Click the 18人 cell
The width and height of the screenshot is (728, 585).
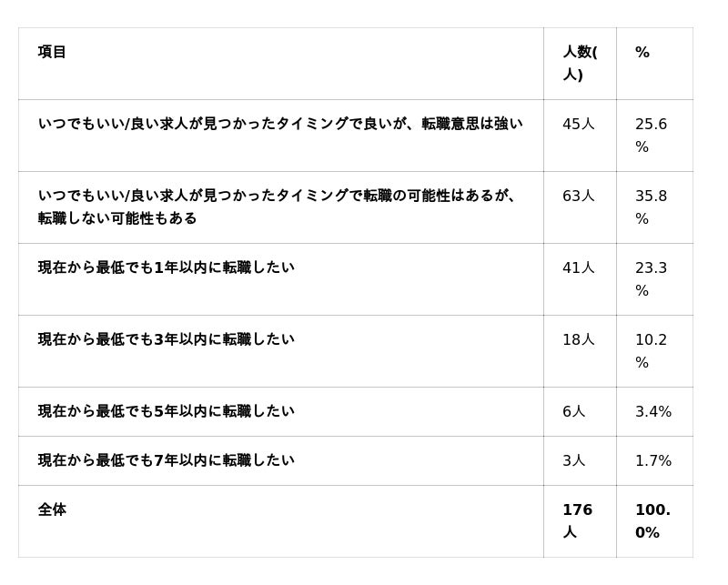tap(578, 339)
